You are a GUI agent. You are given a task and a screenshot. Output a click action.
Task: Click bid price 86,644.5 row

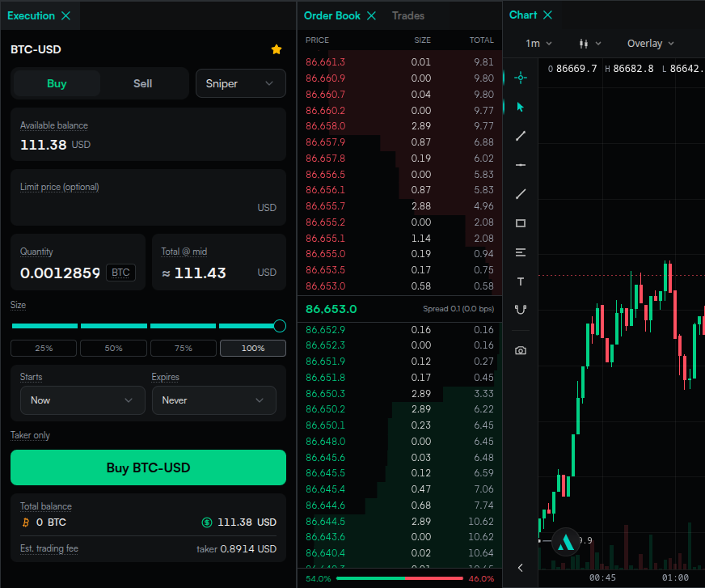coord(399,522)
